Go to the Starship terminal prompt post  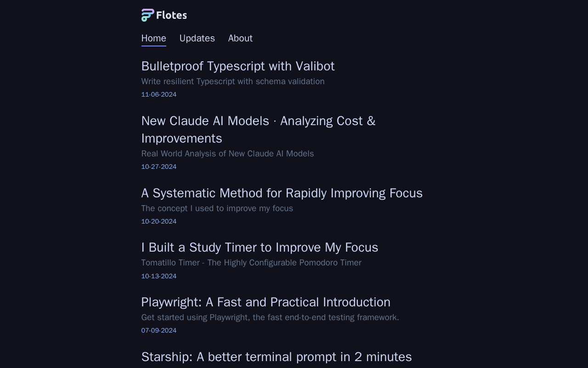(x=276, y=357)
